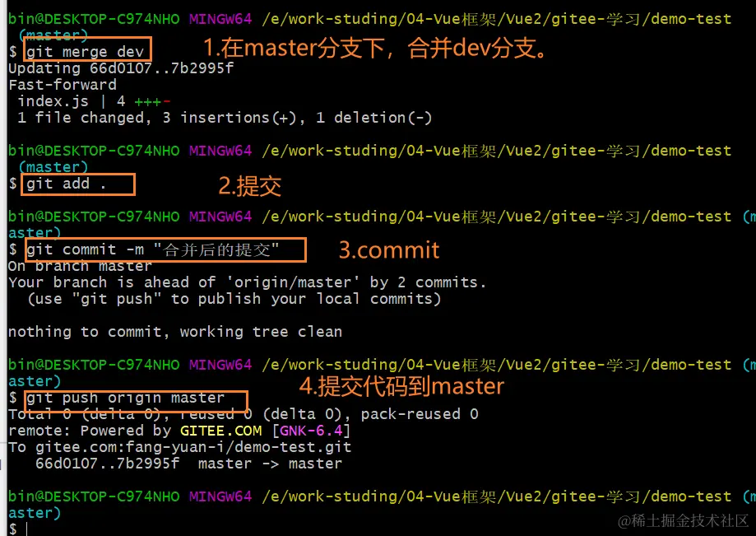Select 'Your branch is ahead of origin/master' line
Screen dimensions: 756x536
point(247,282)
